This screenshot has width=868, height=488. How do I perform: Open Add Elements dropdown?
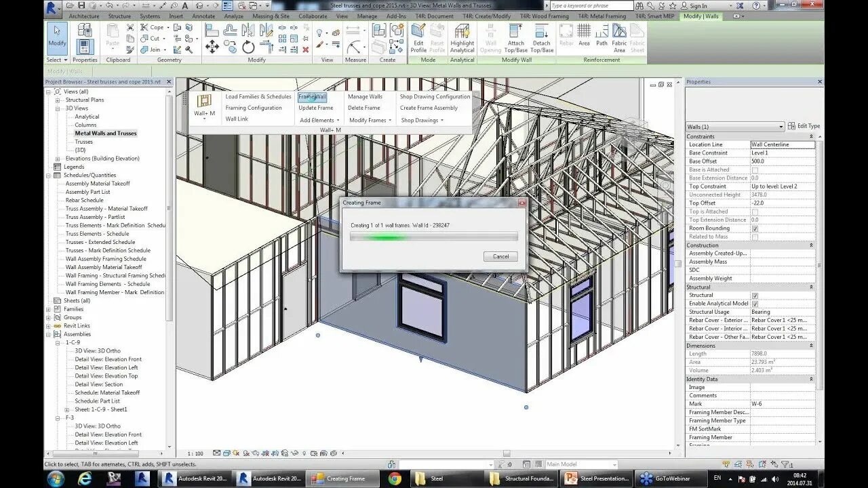[319, 120]
